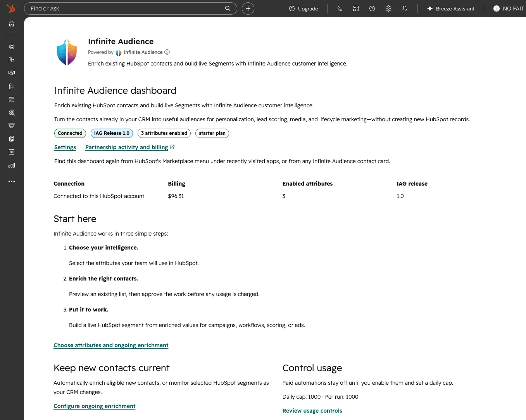Open the Home icon in sidebar
The height and width of the screenshot is (420, 526).
click(12, 24)
